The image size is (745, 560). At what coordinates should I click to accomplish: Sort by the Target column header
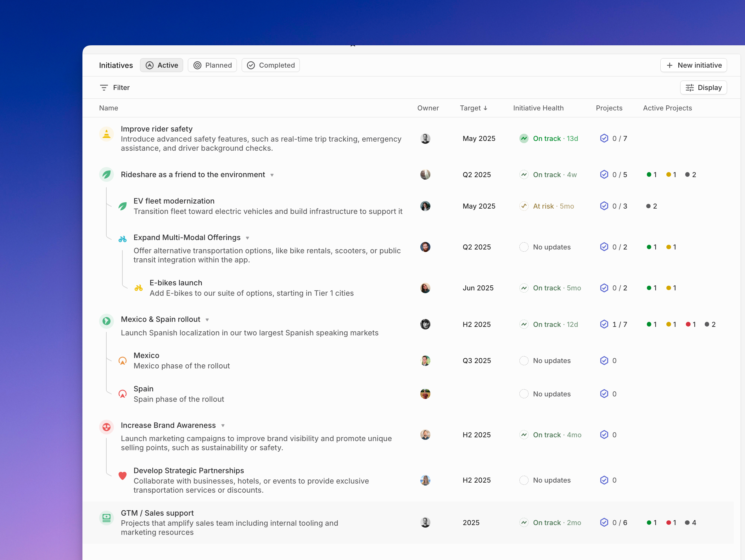coord(473,108)
